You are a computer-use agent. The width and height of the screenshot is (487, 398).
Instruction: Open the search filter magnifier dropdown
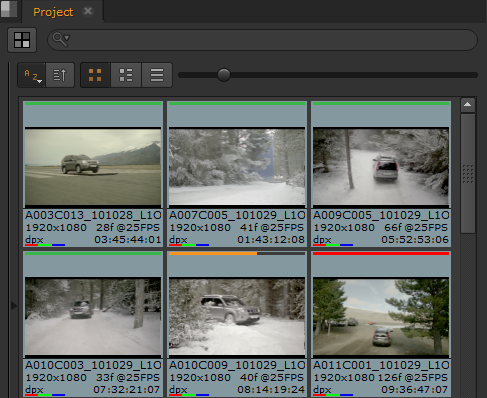[61, 39]
